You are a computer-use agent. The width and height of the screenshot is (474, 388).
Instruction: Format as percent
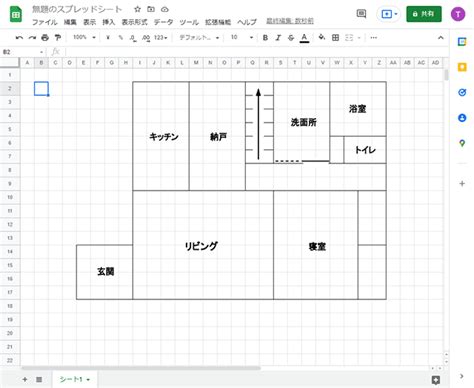click(x=120, y=38)
